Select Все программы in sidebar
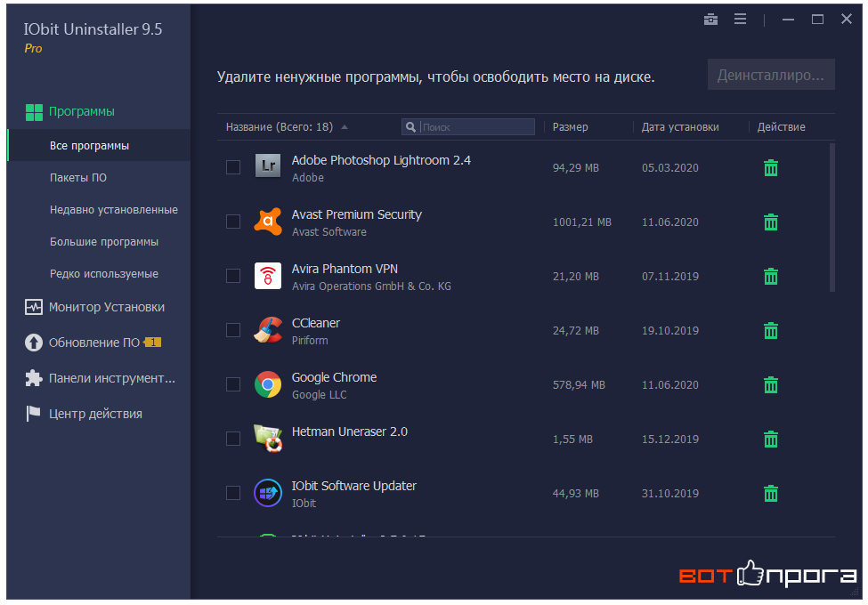Image resolution: width=868 pixels, height=605 pixels. pos(99,145)
